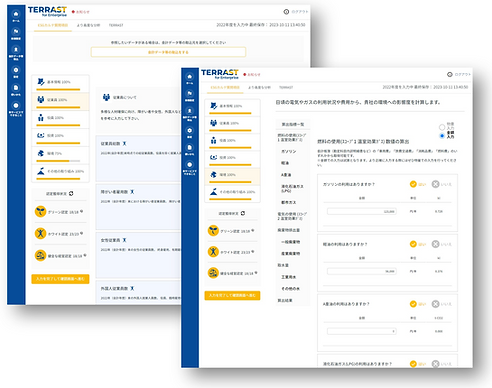Click accounting data import button in back window
Viewport: 492px width, 388px height.
point(168,52)
